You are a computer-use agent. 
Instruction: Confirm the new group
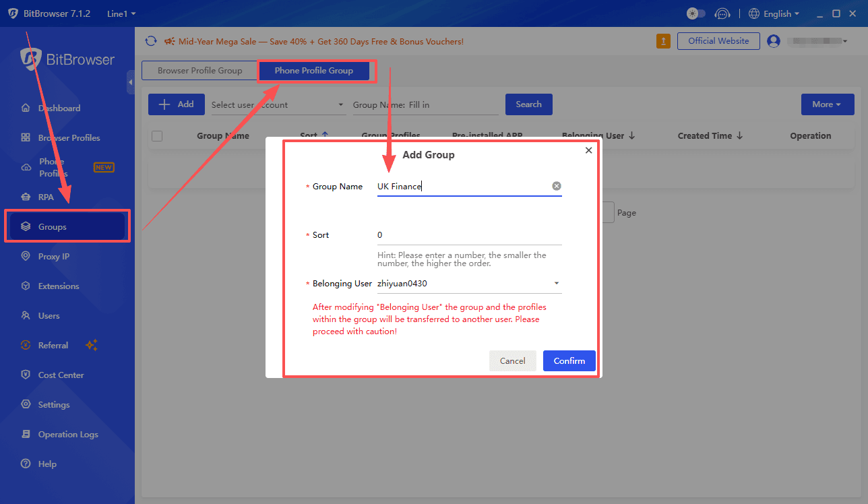(x=569, y=360)
